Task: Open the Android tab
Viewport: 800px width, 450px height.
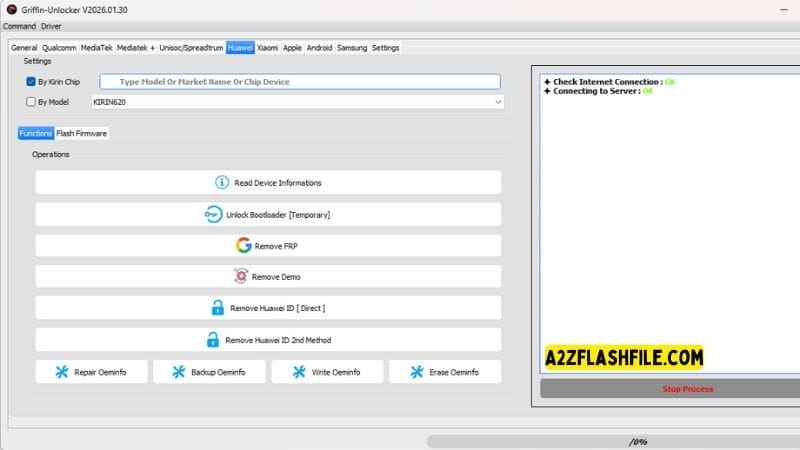Action: [319, 47]
